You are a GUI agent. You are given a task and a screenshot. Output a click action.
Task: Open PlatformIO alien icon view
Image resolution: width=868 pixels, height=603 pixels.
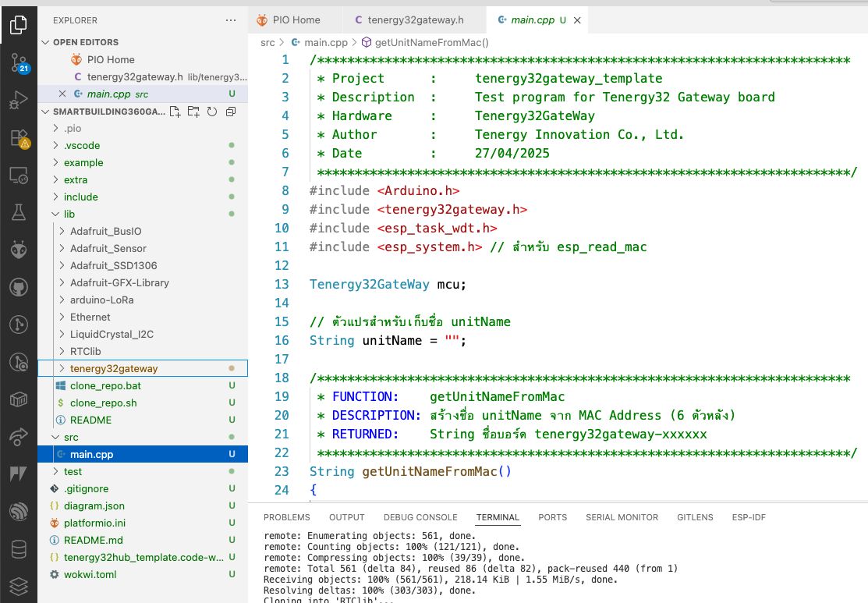18,250
